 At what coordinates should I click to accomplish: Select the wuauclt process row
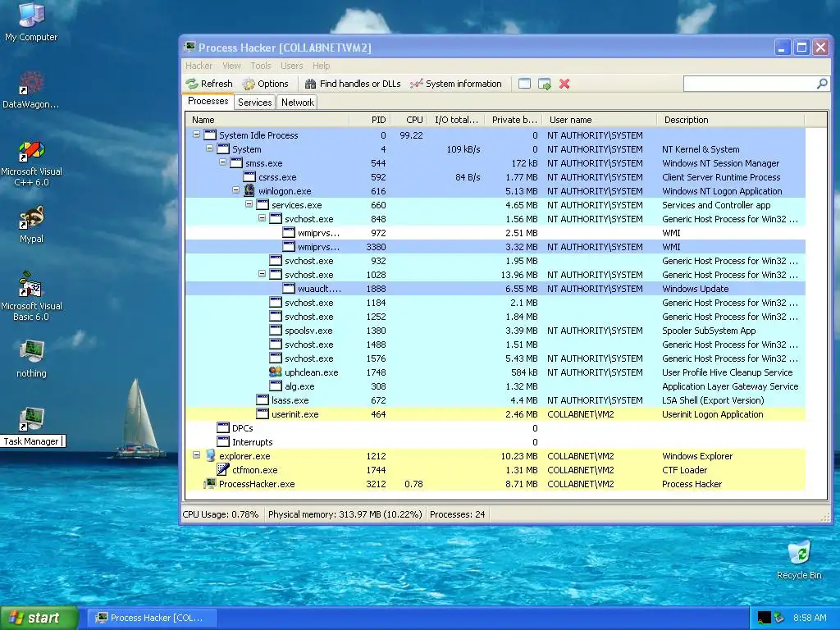pyautogui.click(x=495, y=288)
